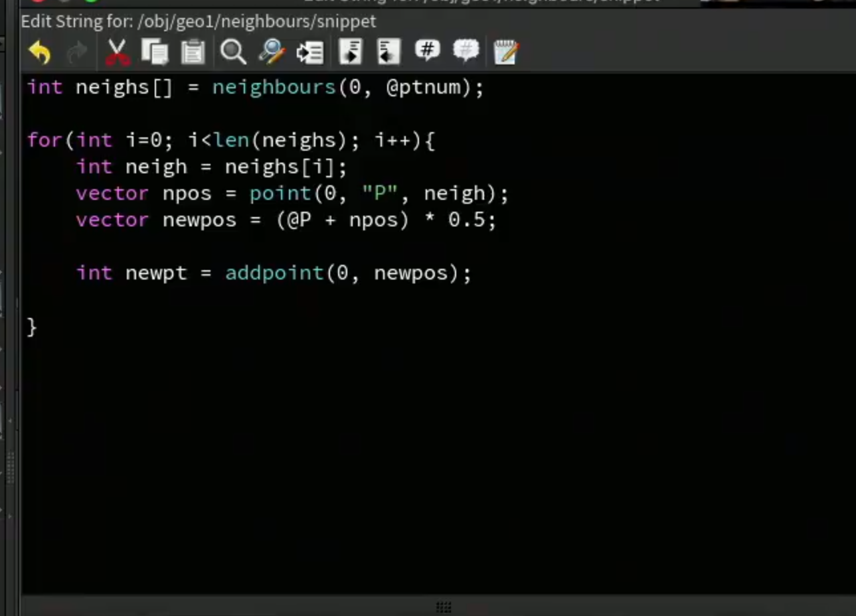Image resolution: width=856 pixels, height=616 pixels.
Task: Click the resize grip at window bottom
Action: [x=444, y=607]
